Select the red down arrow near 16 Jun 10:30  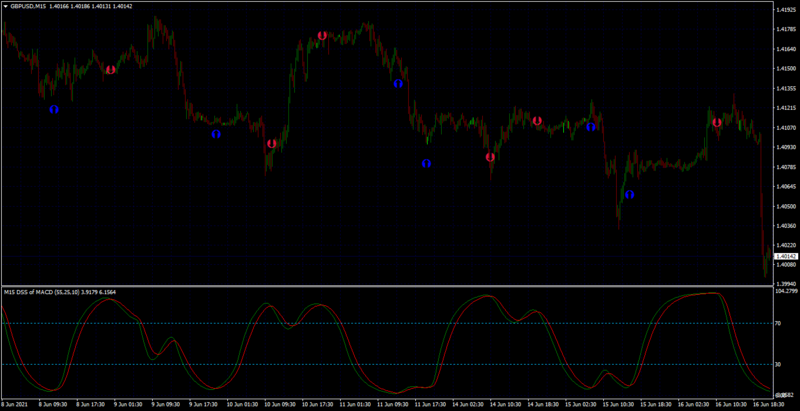(x=717, y=122)
